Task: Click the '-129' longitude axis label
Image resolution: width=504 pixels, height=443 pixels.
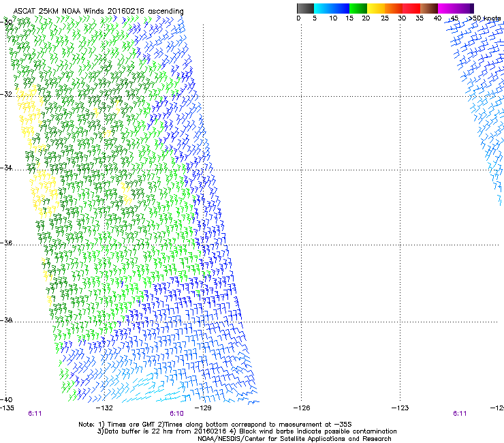Action: click(203, 408)
